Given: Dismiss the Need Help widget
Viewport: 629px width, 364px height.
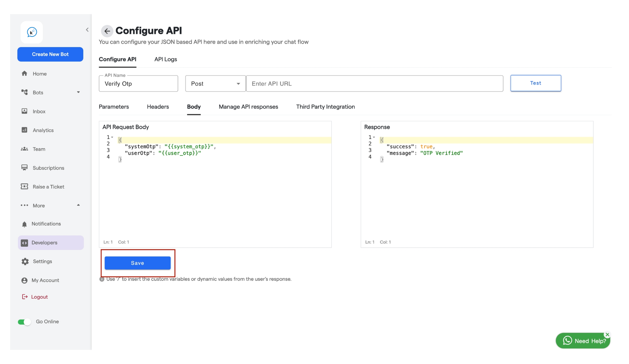Looking at the screenshot, I should (607, 335).
